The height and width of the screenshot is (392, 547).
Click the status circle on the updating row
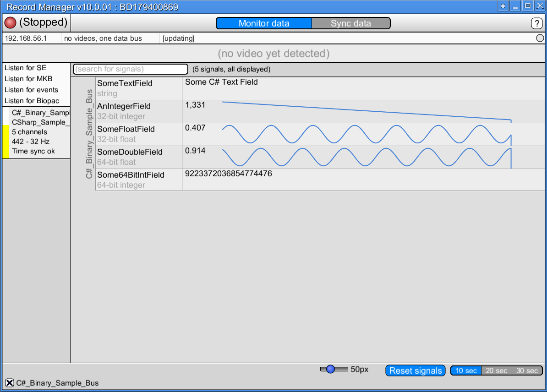coord(540,38)
